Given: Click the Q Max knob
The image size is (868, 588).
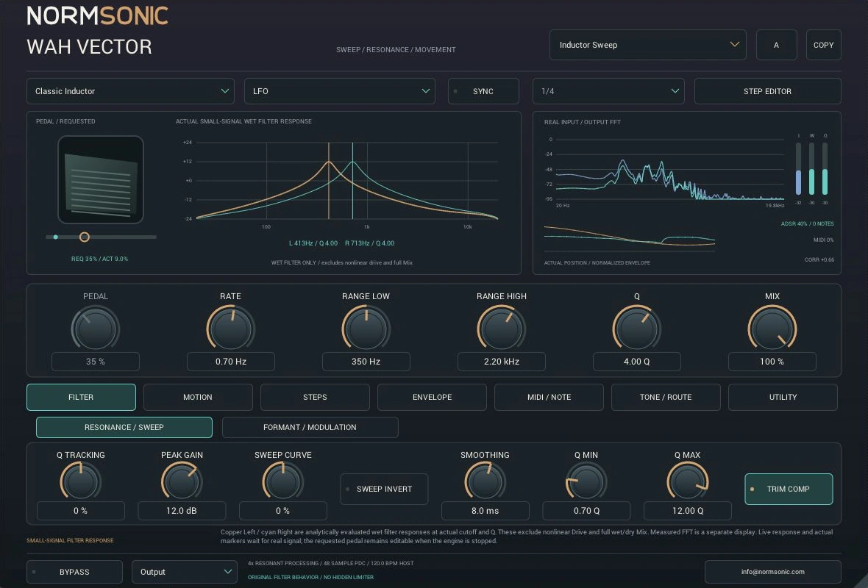Looking at the screenshot, I should tap(688, 481).
